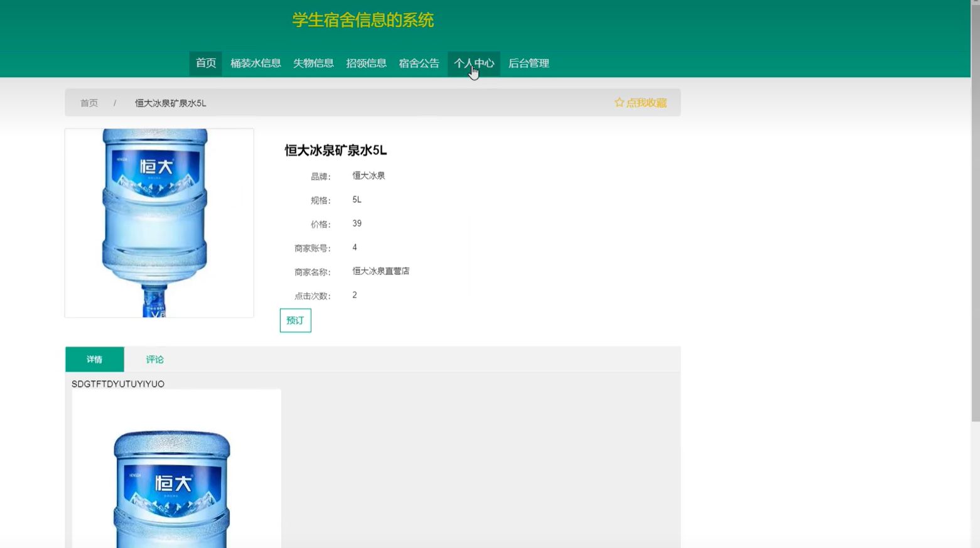This screenshot has height=548, width=980.
Task: Go to 后台管理 page
Action: (x=529, y=63)
